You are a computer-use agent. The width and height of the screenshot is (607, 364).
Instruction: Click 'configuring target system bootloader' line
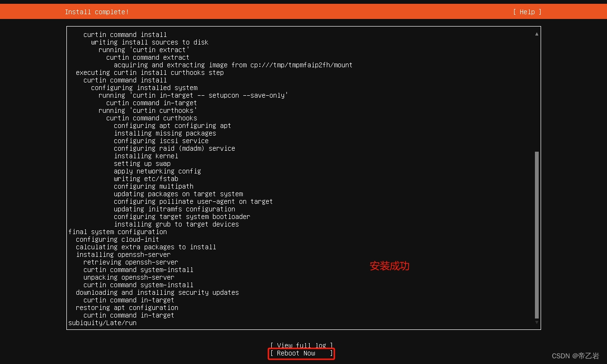[182, 217]
